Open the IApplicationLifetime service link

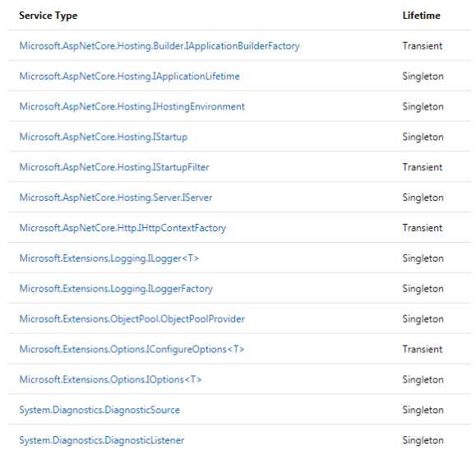coord(130,77)
